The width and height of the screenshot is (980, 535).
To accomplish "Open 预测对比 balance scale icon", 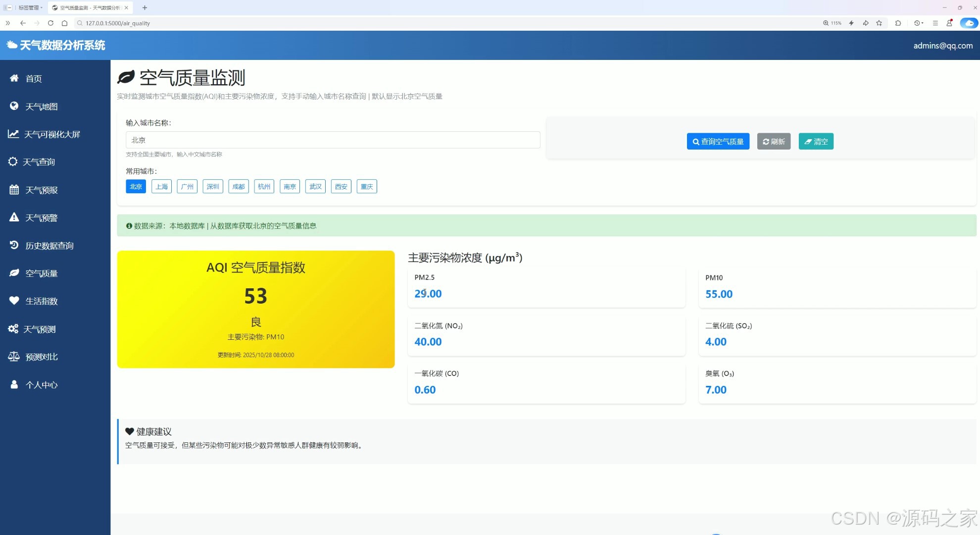I will coord(14,357).
